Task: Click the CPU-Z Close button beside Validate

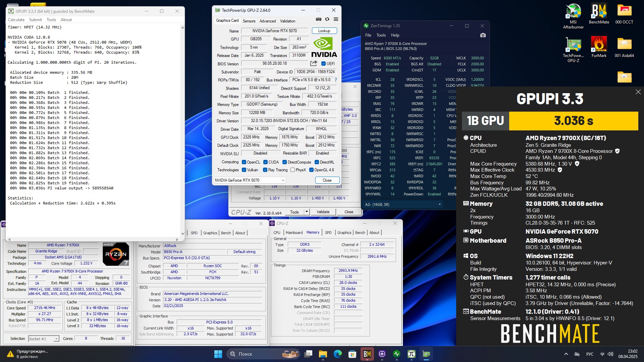Action: click(x=349, y=212)
